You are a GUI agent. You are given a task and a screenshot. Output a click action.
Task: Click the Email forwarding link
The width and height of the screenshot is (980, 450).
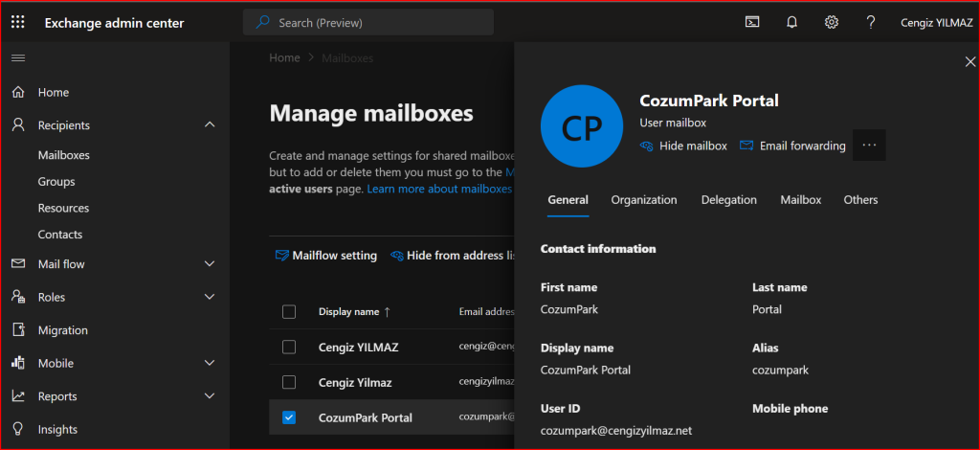click(x=792, y=146)
